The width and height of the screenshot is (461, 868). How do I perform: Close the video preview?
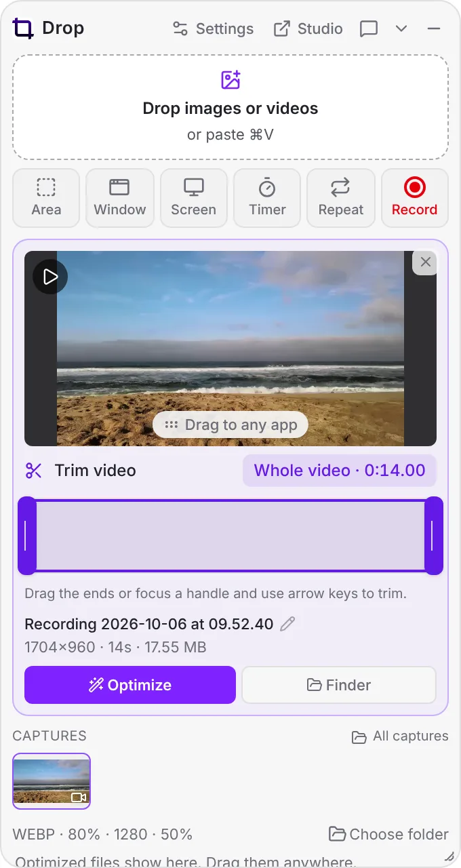425,262
